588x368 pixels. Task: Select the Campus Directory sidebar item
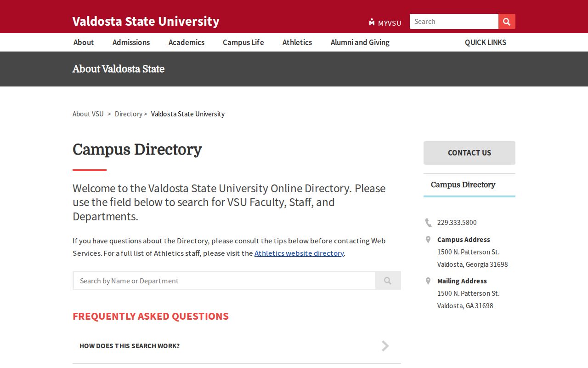tap(469, 185)
